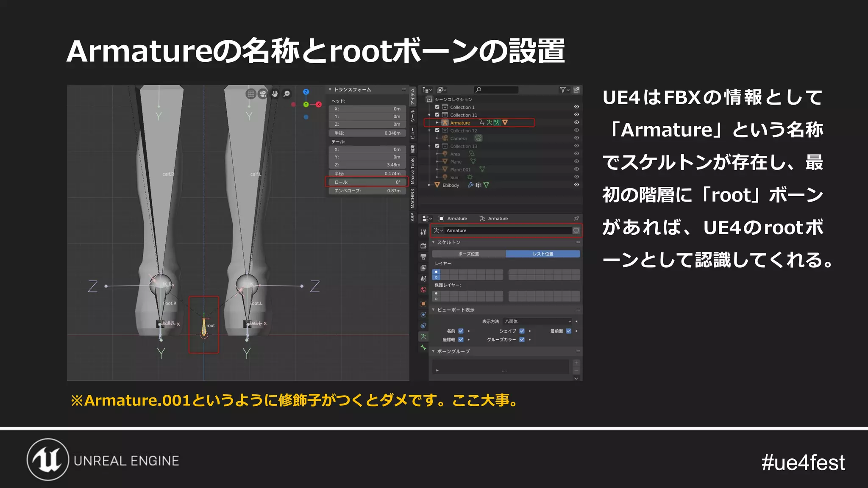Toggle Collection 1 visibility eye

576,107
